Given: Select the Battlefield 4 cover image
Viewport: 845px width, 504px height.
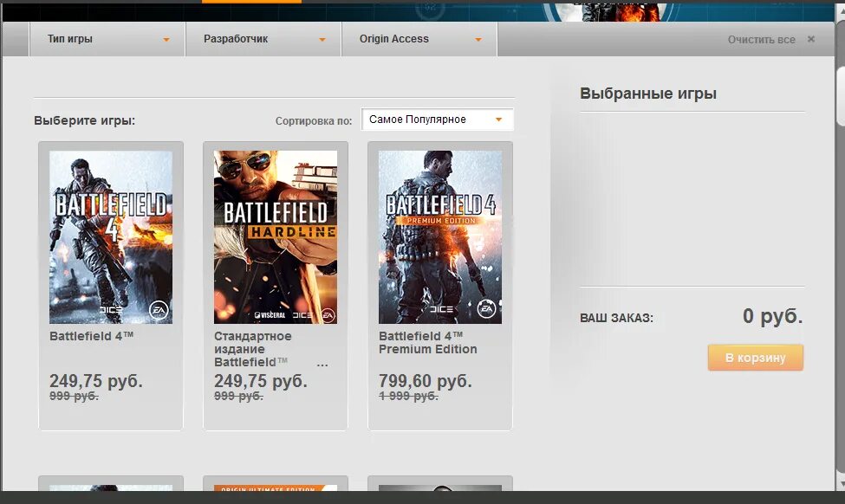Looking at the screenshot, I should [111, 237].
